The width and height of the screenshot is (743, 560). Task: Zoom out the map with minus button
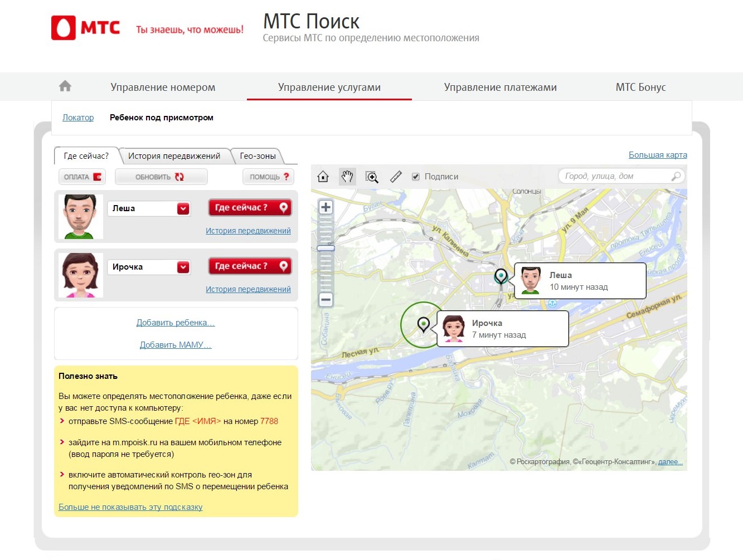click(326, 299)
